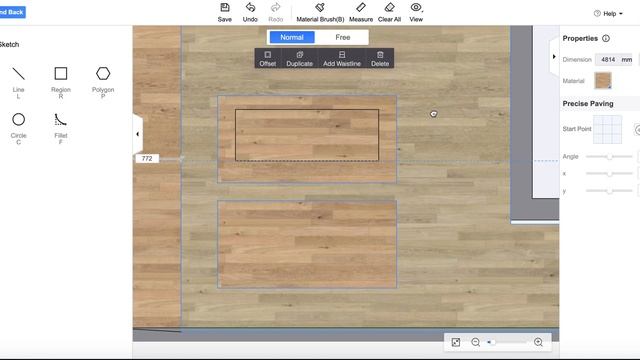This screenshot has width=640, height=360.
Task: Select the Circle sketch tool
Action: coord(18,128)
